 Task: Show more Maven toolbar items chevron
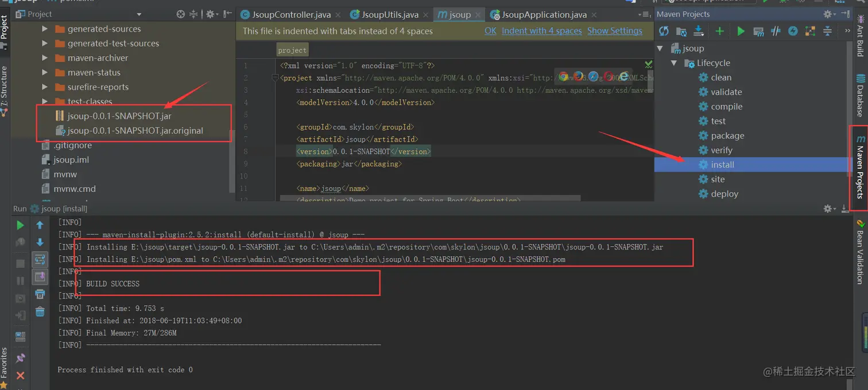click(x=847, y=31)
